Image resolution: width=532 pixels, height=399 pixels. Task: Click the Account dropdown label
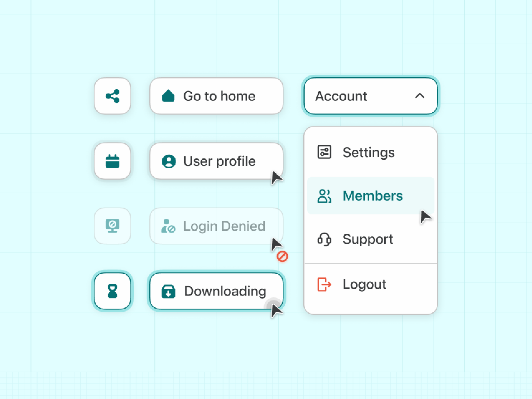[341, 96]
